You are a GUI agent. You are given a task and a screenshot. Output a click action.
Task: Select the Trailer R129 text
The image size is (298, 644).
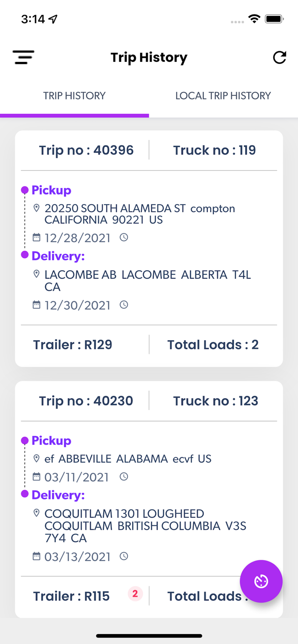click(x=73, y=345)
